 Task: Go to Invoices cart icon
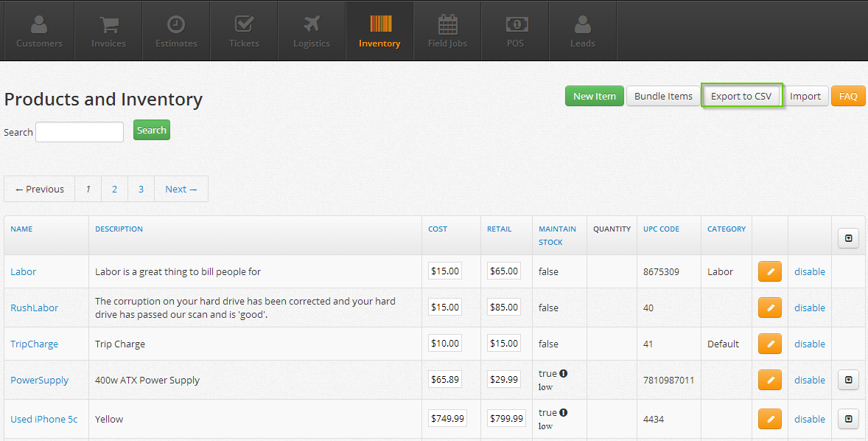pos(108,24)
